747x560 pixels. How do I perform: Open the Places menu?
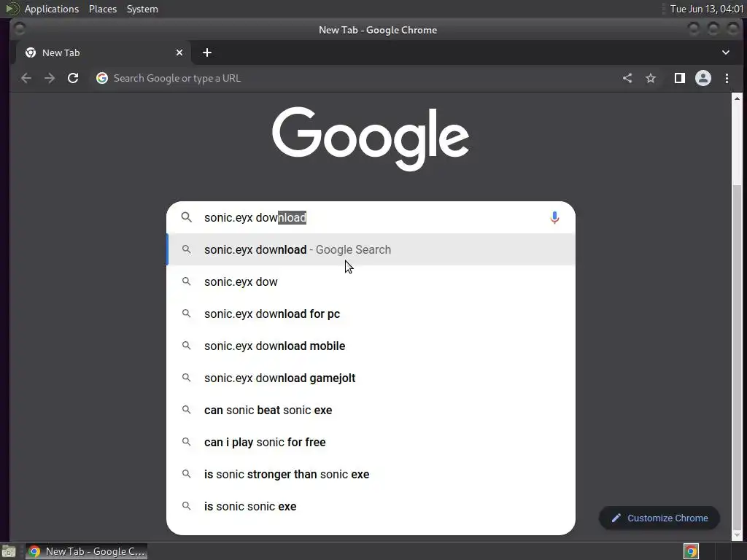click(x=103, y=9)
